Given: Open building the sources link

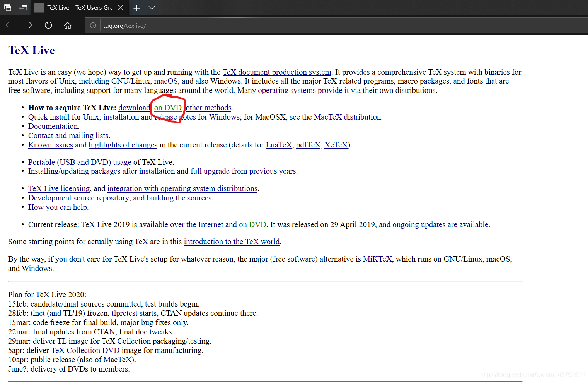Looking at the screenshot, I should (x=179, y=198).
